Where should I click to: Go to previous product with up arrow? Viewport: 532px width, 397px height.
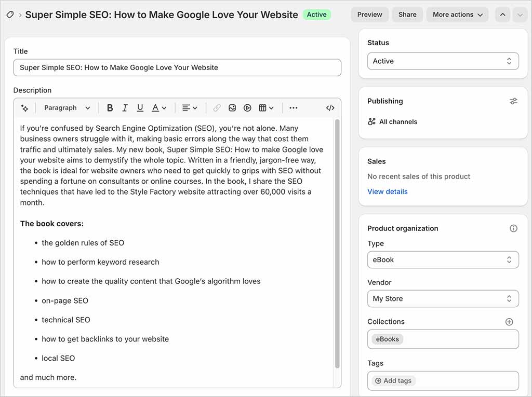coord(502,15)
